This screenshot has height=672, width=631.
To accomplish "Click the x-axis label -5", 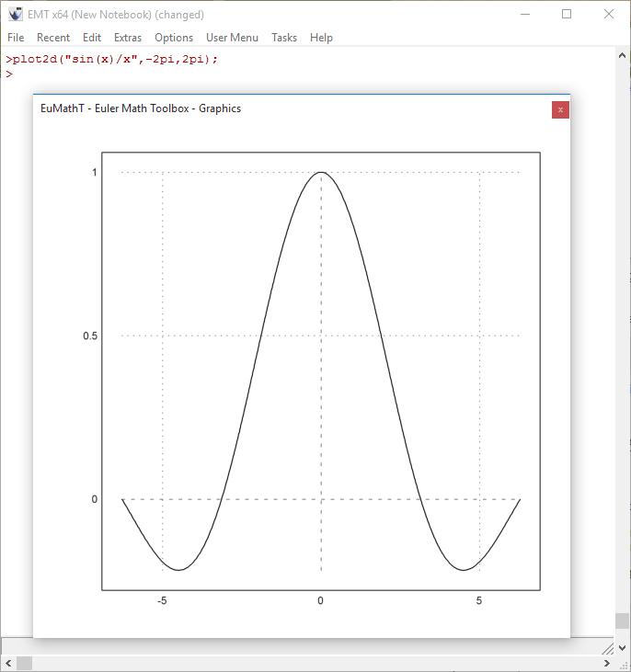I will pos(162,601).
